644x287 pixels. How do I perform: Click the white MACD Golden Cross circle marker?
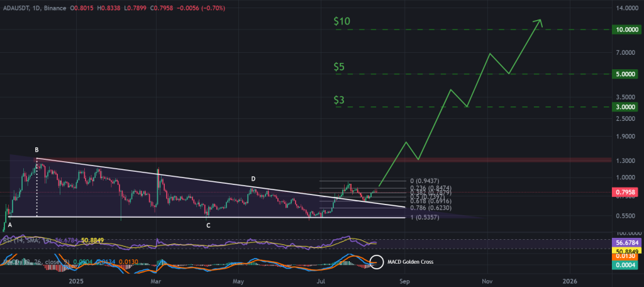point(377,261)
